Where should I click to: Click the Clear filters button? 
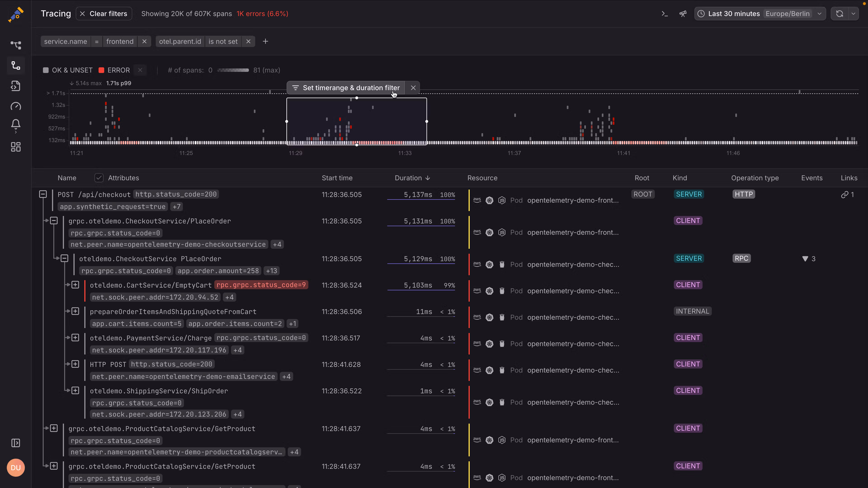click(x=104, y=14)
